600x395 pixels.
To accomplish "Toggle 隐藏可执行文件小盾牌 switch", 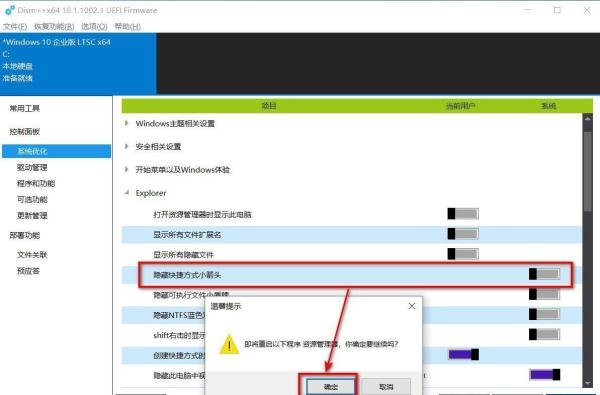I will (544, 294).
